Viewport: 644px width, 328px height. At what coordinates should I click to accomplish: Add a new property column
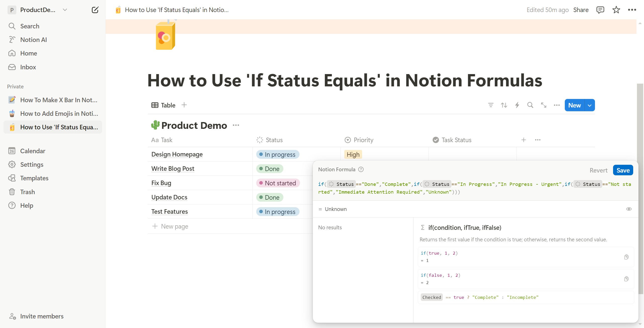click(x=524, y=140)
